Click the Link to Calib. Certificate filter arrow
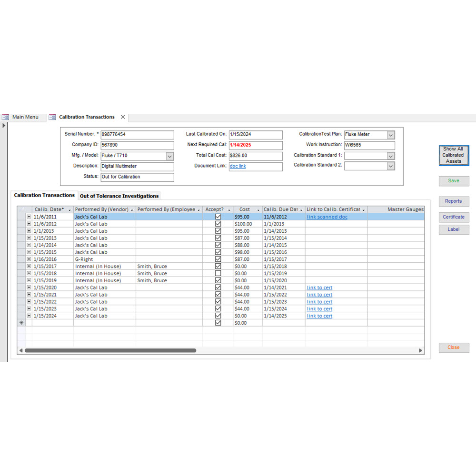This screenshot has height=476, width=476. click(x=363, y=209)
